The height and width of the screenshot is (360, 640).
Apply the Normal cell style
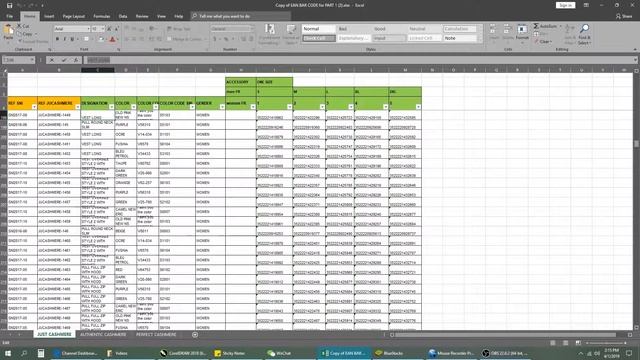(x=318, y=29)
